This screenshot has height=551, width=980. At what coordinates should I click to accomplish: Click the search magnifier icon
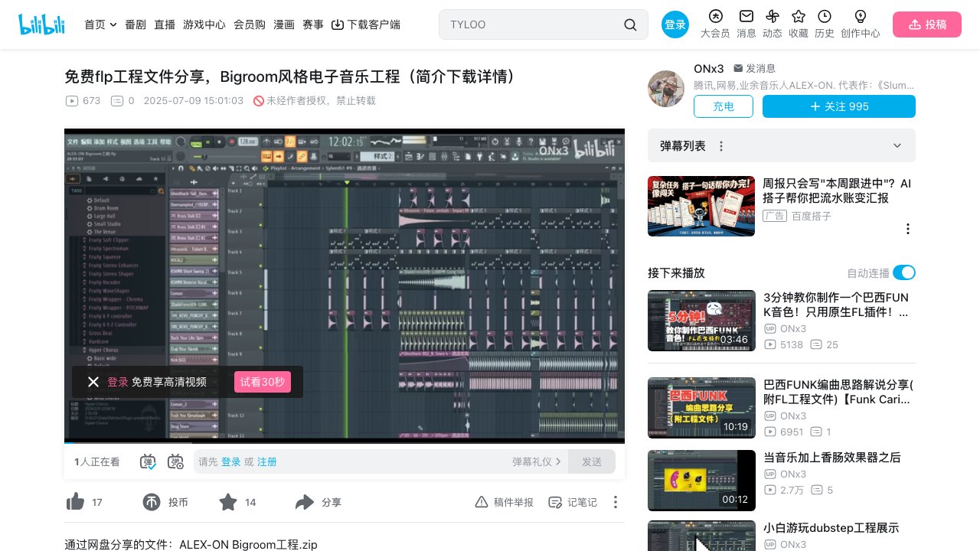[x=630, y=24]
